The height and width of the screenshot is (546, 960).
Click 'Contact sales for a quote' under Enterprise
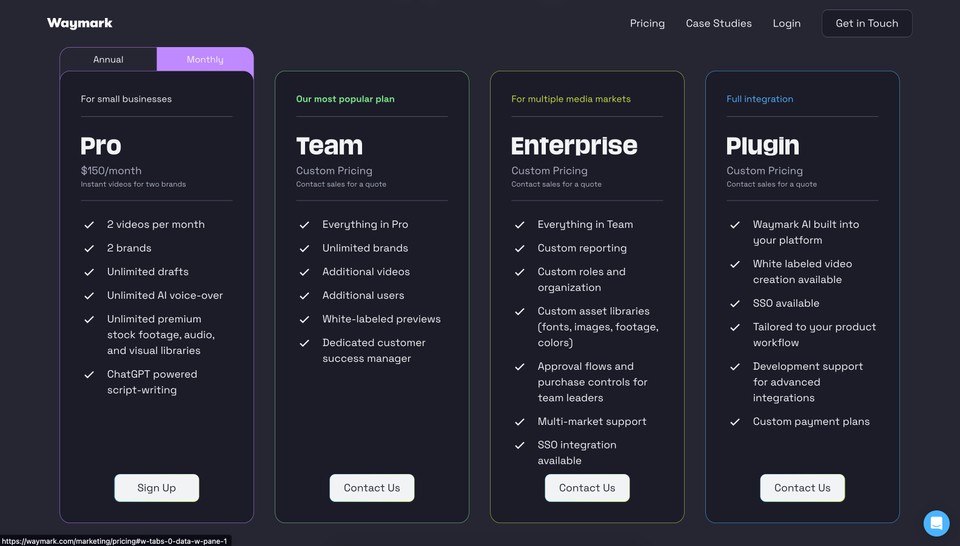[557, 184]
